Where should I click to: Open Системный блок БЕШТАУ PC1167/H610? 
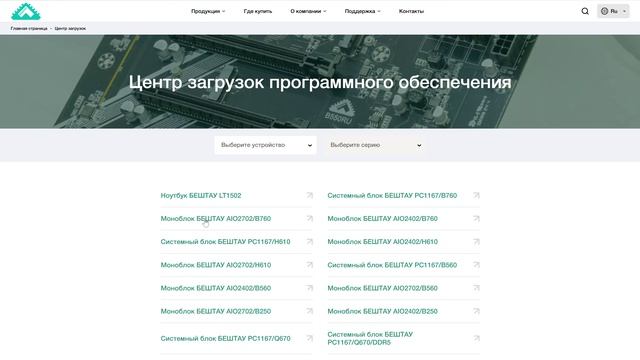225,242
